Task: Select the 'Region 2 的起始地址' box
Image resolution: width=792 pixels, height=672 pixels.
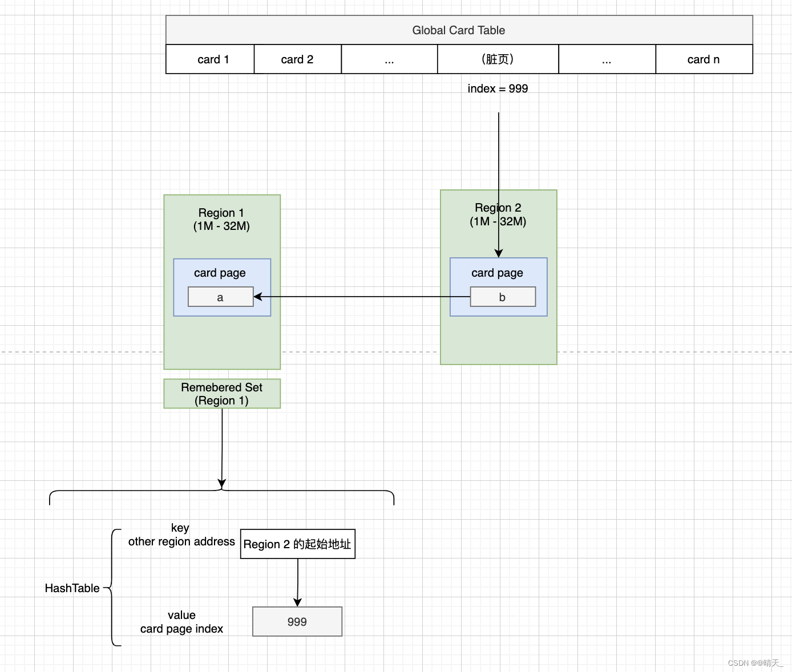Action: pos(298,544)
